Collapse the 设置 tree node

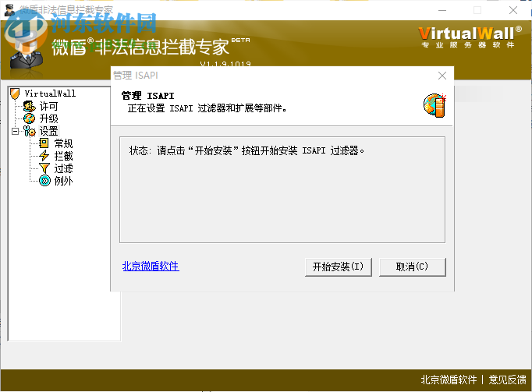pos(15,131)
